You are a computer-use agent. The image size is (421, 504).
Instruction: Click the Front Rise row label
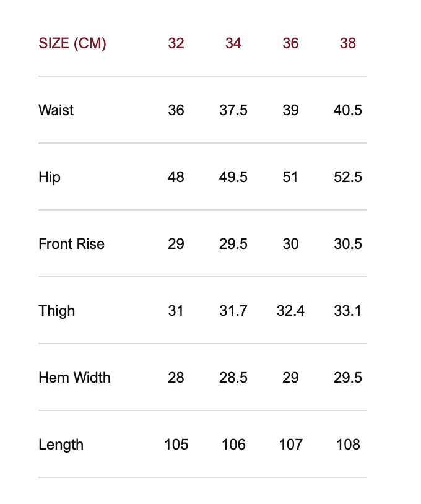(71, 244)
